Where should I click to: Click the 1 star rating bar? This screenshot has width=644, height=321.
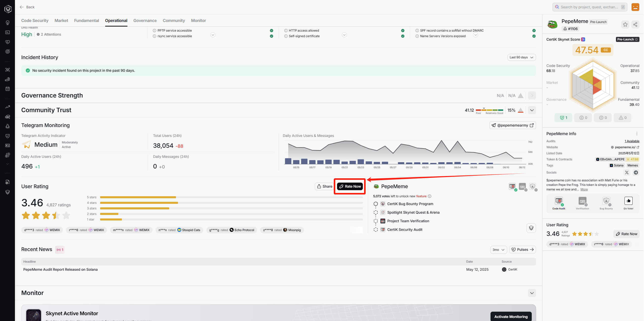[x=231, y=219]
